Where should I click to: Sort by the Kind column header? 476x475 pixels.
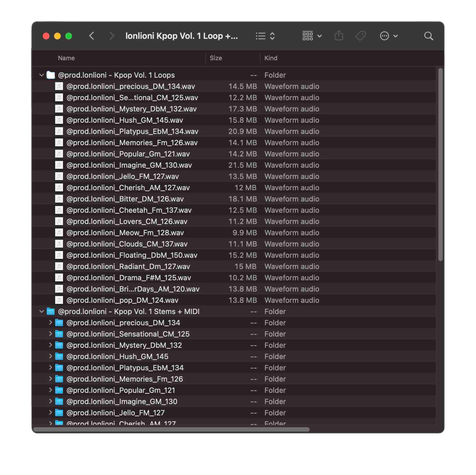(271, 58)
